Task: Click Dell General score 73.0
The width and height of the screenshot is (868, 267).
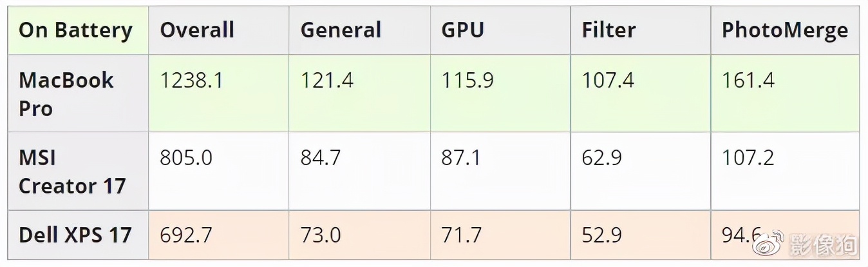Action: tap(321, 235)
